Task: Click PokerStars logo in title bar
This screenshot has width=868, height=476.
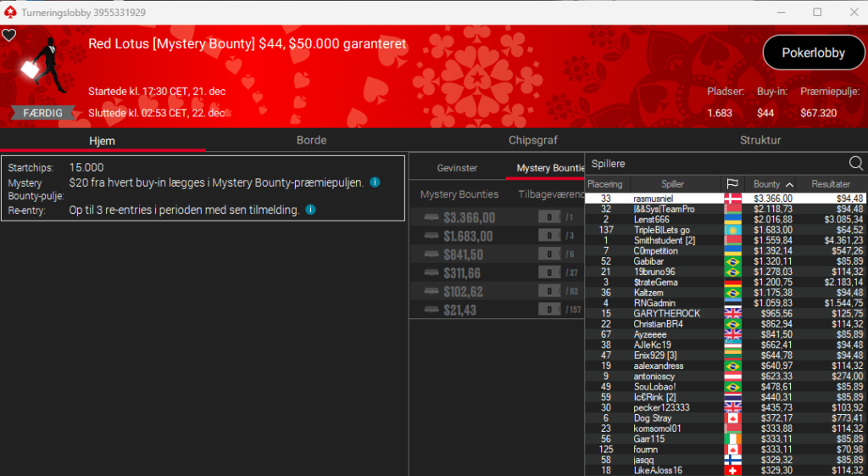Action: (10, 12)
